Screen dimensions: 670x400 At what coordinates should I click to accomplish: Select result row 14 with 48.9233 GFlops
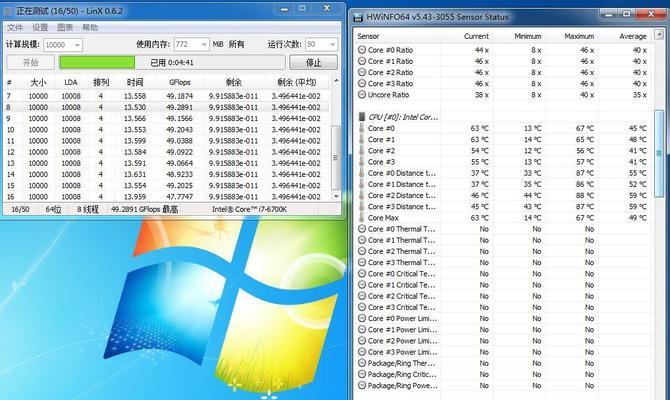pyautogui.click(x=167, y=174)
